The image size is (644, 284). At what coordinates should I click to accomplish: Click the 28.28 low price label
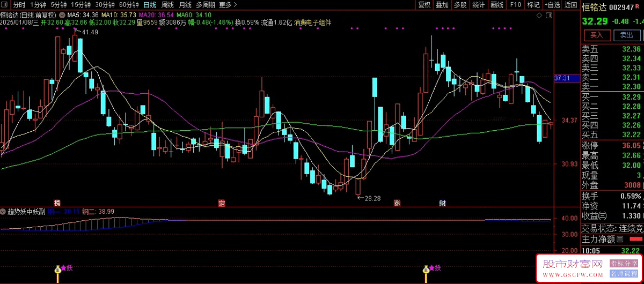(372, 198)
